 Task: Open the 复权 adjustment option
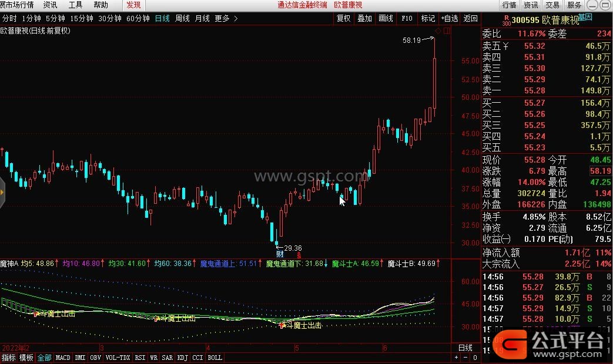click(x=344, y=18)
